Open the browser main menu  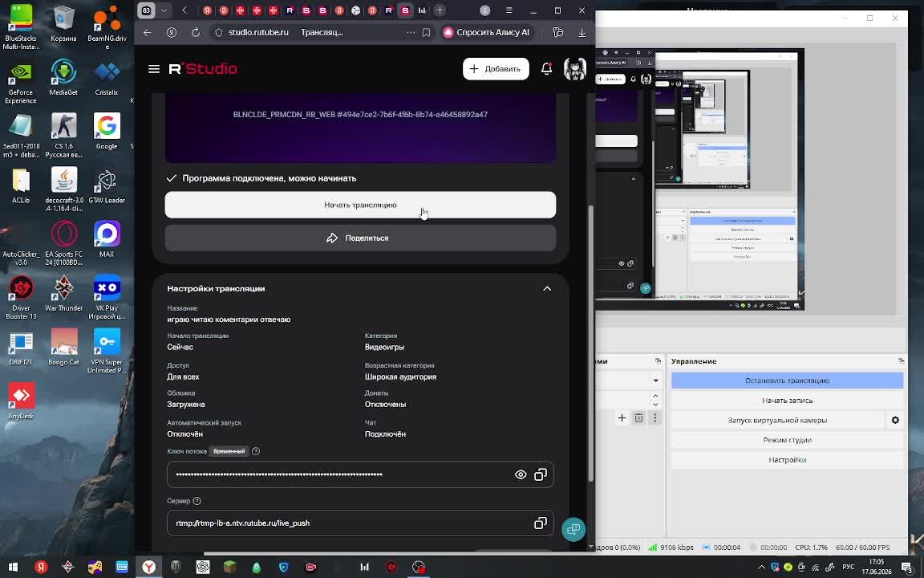tap(509, 10)
